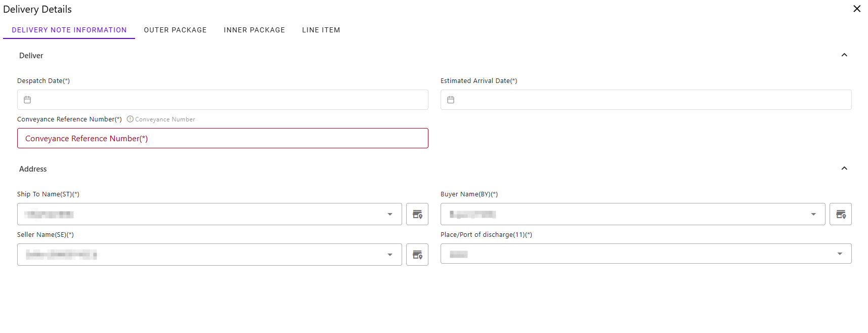Screen dimensions: 868x333
Task: Open Place/Port of discharge dropdown
Action: point(839,254)
